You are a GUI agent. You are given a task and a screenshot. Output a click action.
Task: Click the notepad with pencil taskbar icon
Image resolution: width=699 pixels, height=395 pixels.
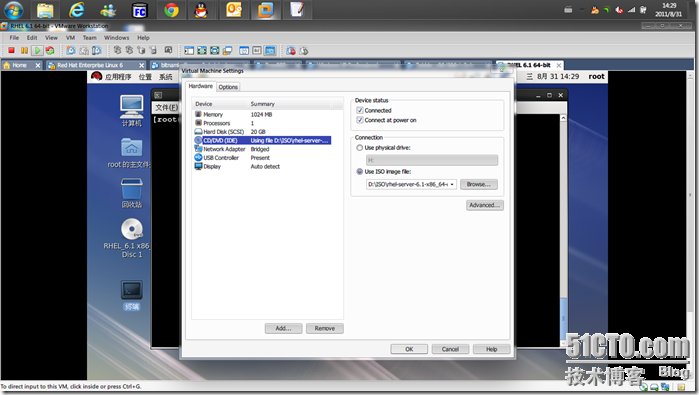[297, 10]
